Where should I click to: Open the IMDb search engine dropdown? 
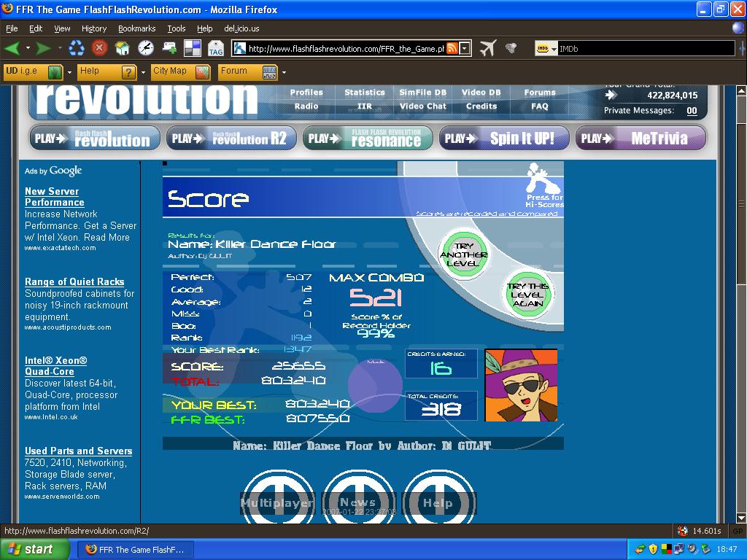(x=546, y=49)
